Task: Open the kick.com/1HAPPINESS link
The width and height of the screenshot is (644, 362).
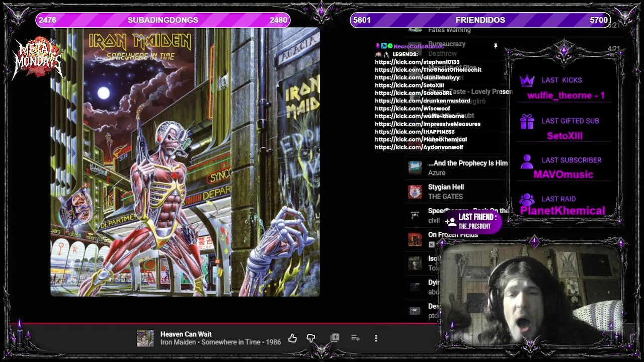Action: 415,132
